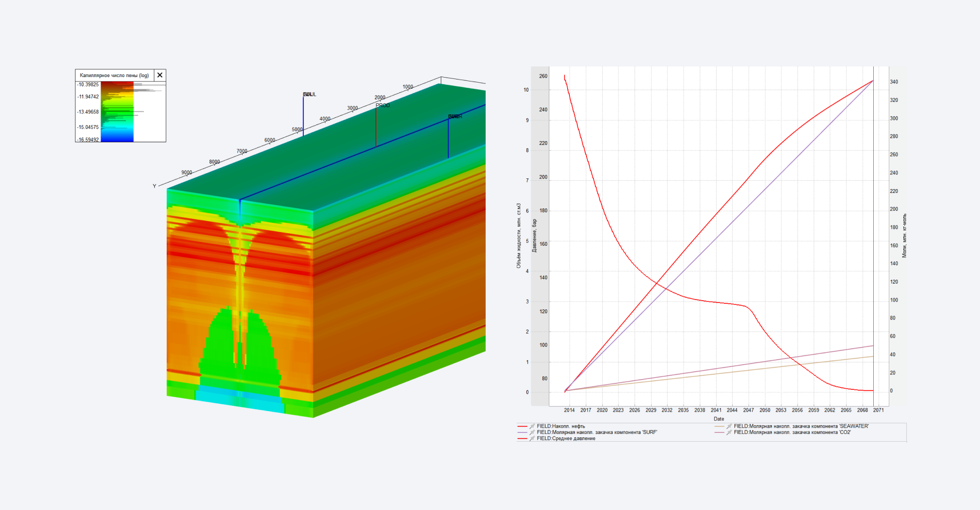
Task: Click the 'Date' axis label below chart
Action: point(719,419)
